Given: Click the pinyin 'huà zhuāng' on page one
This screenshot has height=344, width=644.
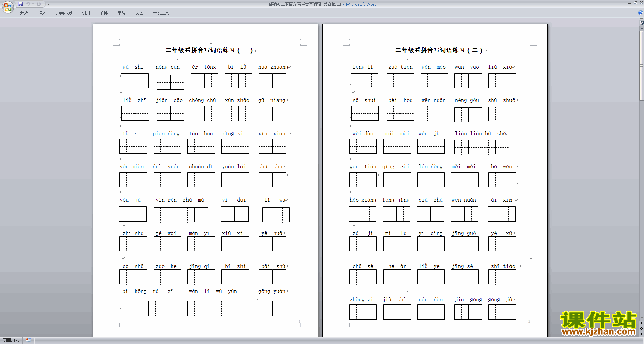Looking at the screenshot, I should (273, 67).
